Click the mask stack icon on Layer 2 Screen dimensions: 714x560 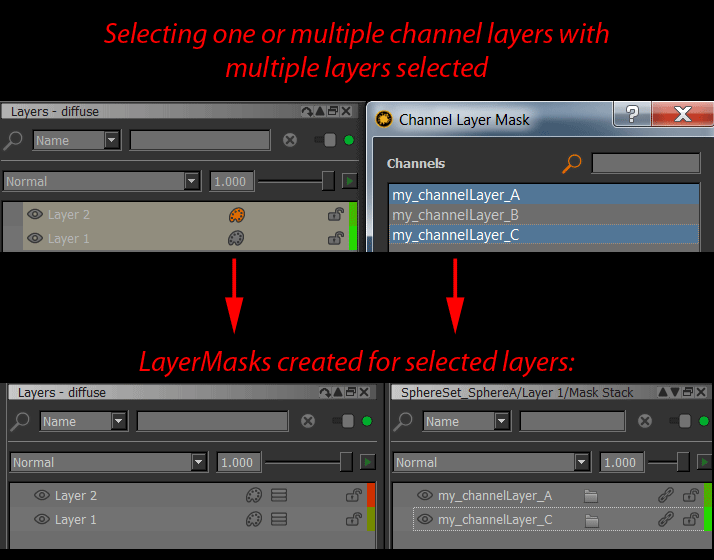279,495
